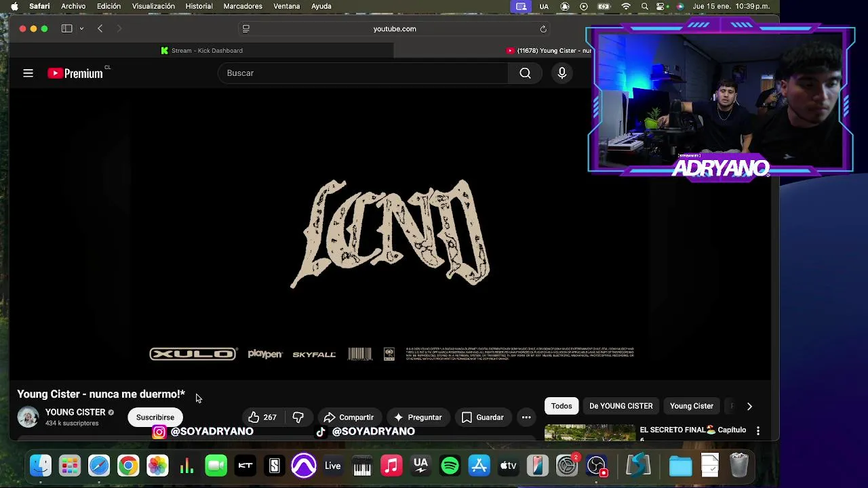The height and width of the screenshot is (488, 868).
Task: Reload the page in Safari
Action: (x=543, y=28)
